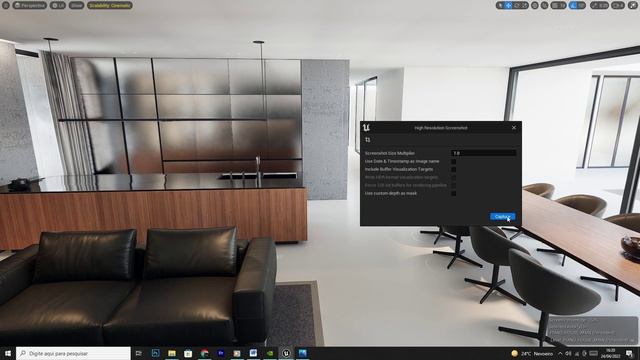Open the camera speed dropdown
This screenshot has height=360, width=640.
618,5
